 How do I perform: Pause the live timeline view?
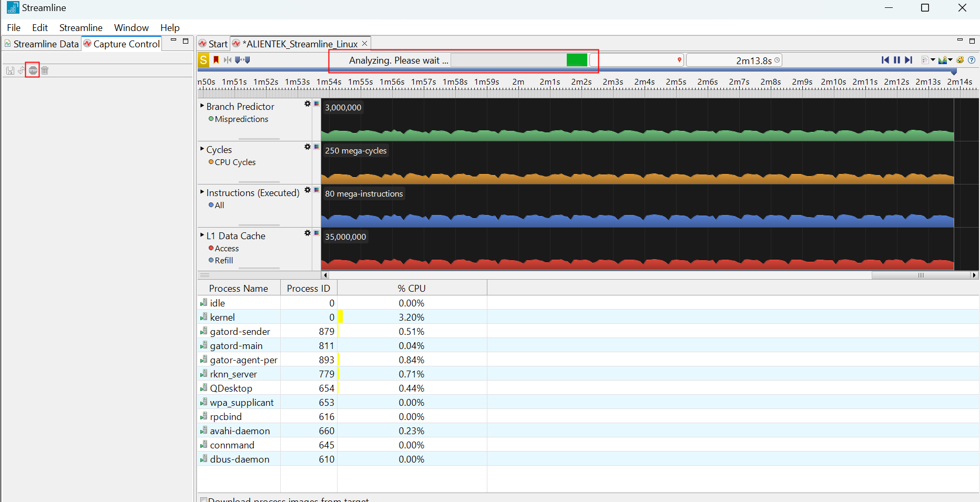897,60
